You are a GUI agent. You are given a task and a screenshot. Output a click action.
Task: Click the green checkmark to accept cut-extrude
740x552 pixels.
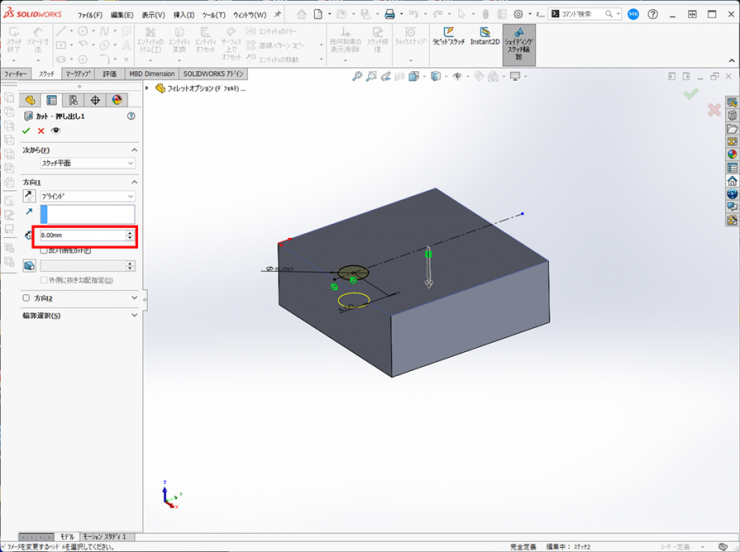[x=27, y=131]
